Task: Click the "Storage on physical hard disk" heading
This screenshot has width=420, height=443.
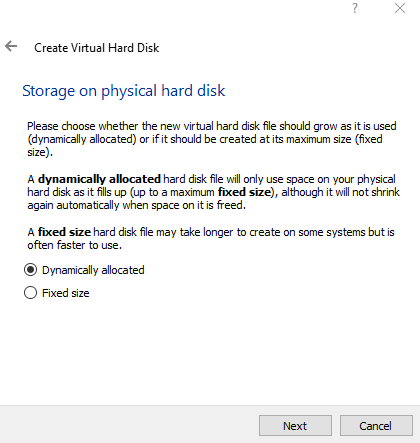Action: (x=124, y=91)
